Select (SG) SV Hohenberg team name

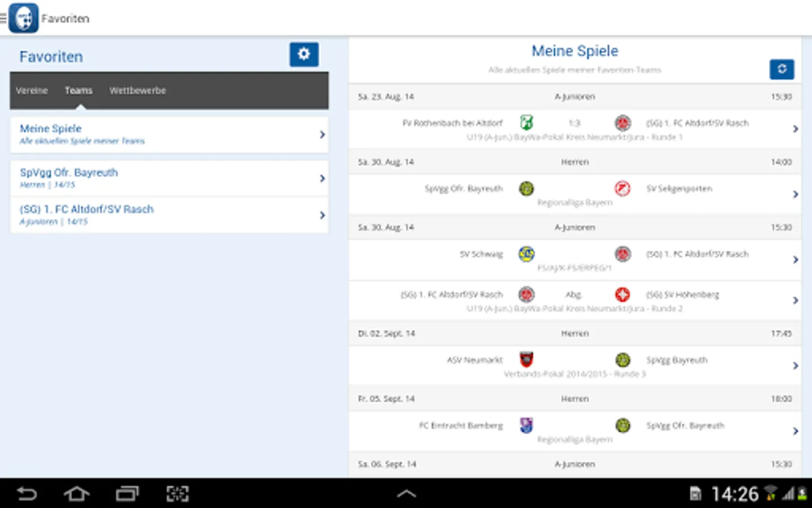[682, 295]
